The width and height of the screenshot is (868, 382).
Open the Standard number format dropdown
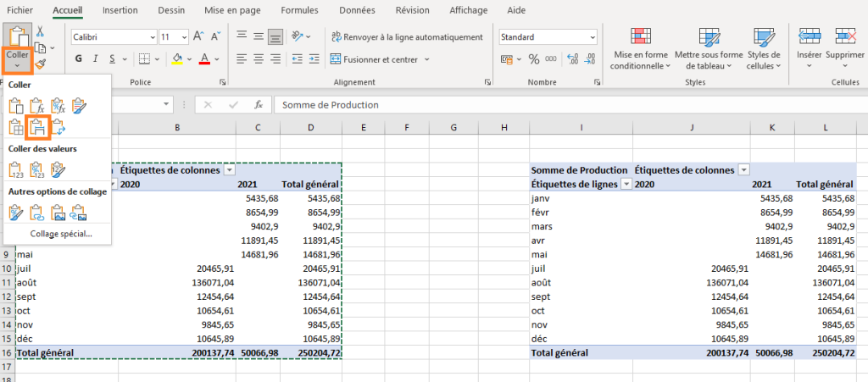(593, 37)
